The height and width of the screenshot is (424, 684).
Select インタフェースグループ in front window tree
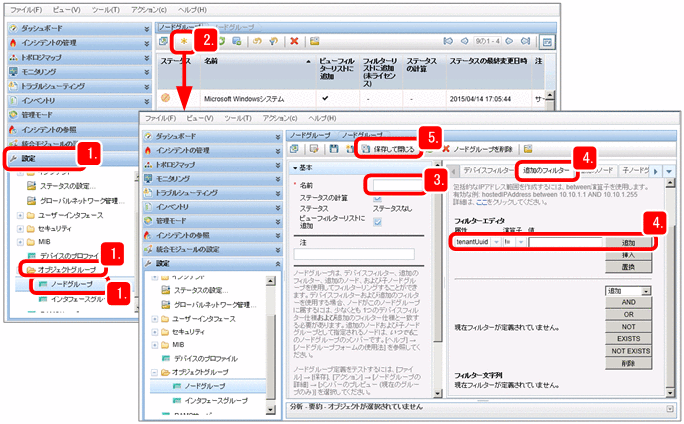coord(215,400)
